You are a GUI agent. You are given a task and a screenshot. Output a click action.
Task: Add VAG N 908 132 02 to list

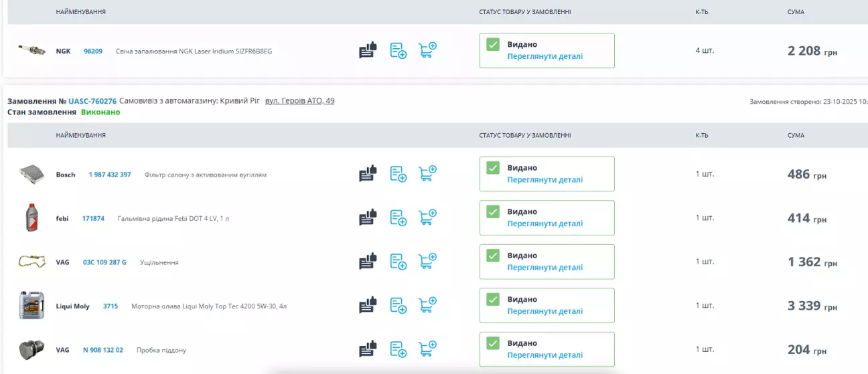(x=399, y=349)
